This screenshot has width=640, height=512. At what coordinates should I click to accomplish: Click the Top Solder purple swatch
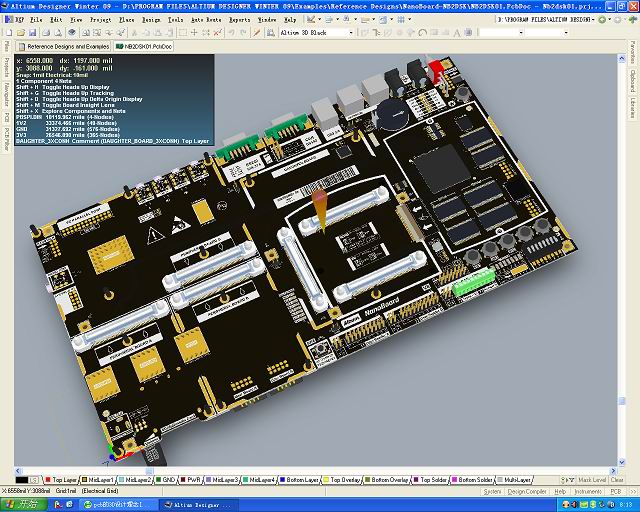(x=416, y=480)
